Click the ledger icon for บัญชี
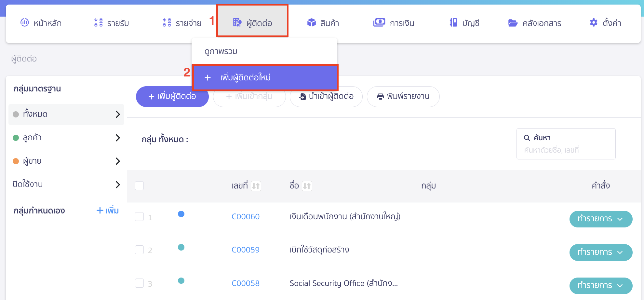The image size is (644, 300). [453, 22]
